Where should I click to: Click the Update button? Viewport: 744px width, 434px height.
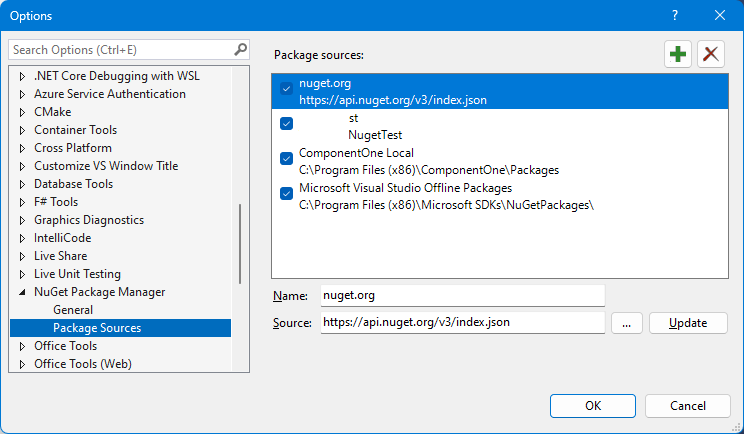pyautogui.click(x=688, y=323)
